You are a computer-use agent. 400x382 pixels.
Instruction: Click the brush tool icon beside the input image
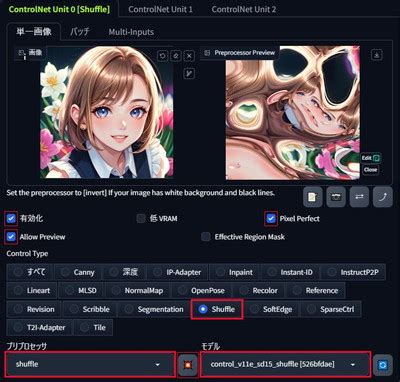(189, 74)
